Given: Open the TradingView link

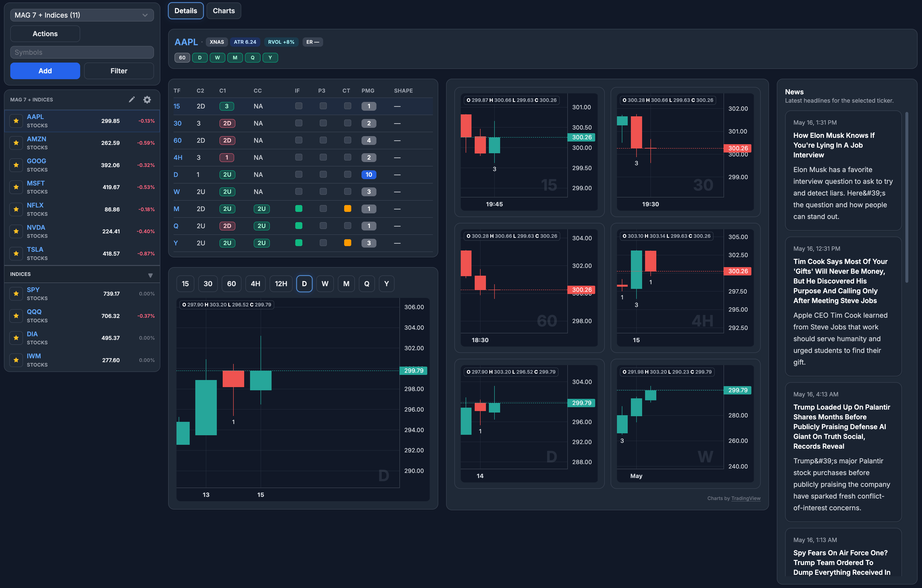Looking at the screenshot, I should point(746,498).
